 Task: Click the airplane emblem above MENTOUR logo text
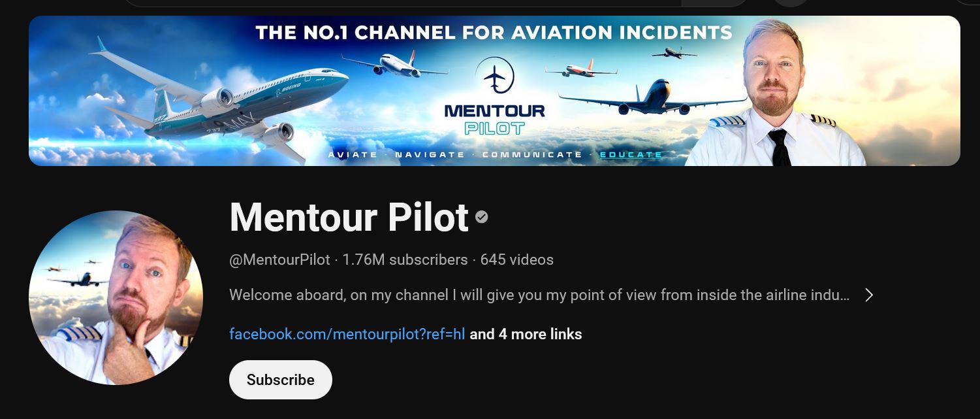coord(494,76)
